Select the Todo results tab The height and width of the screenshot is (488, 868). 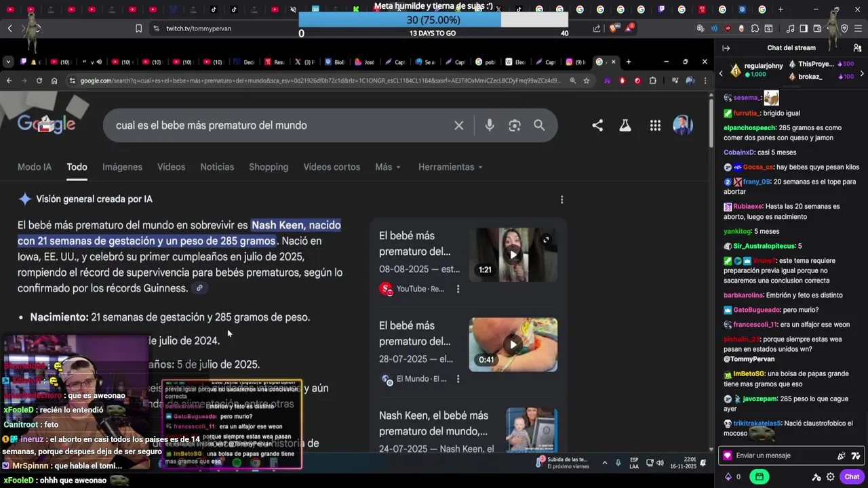click(77, 167)
